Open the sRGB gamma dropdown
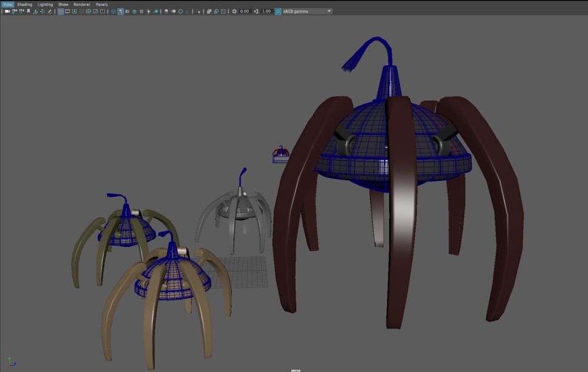This screenshot has width=588, height=372. click(x=307, y=11)
